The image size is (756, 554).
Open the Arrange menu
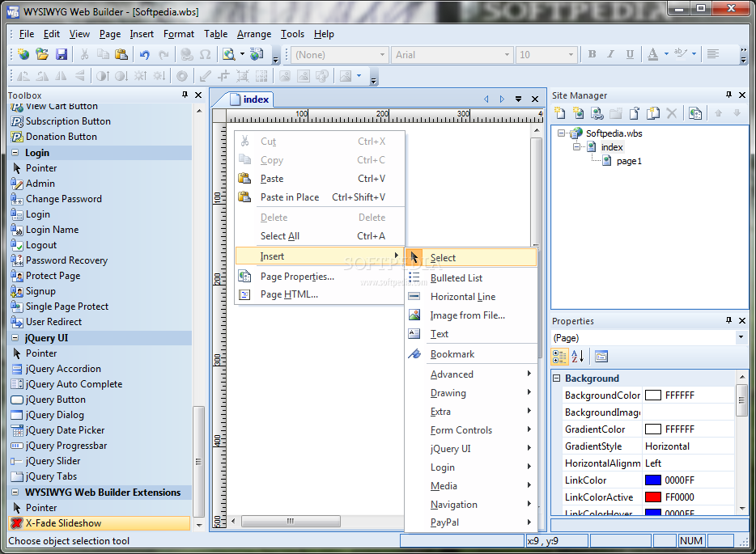pos(254,34)
